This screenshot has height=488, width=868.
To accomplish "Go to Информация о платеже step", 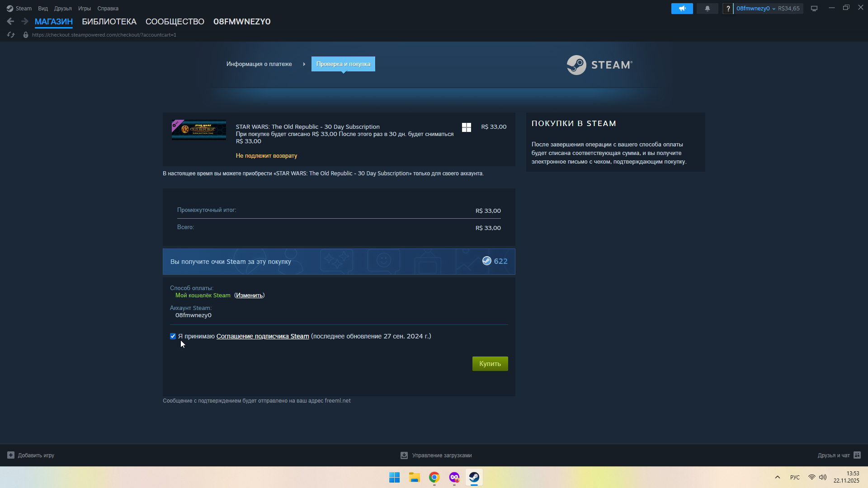I will (259, 64).
